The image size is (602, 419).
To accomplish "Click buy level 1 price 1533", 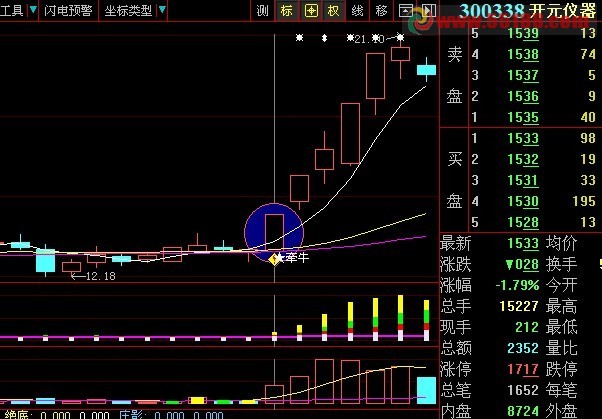I will click(523, 138).
